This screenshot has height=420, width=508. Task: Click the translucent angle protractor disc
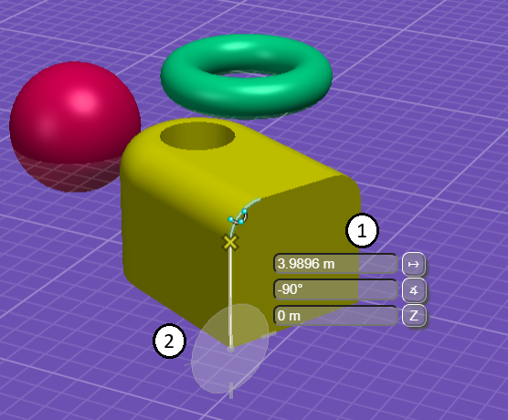pyautogui.click(x=230, y=349)
